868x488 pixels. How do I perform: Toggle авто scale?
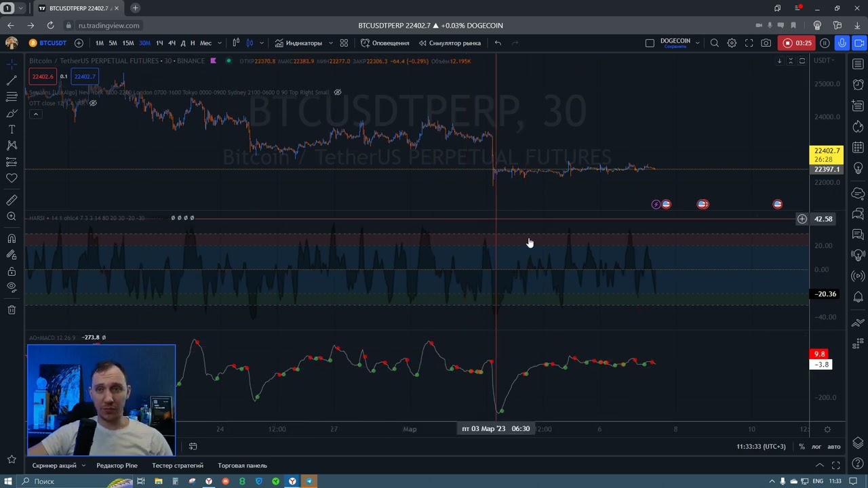[x=834, y=446]
